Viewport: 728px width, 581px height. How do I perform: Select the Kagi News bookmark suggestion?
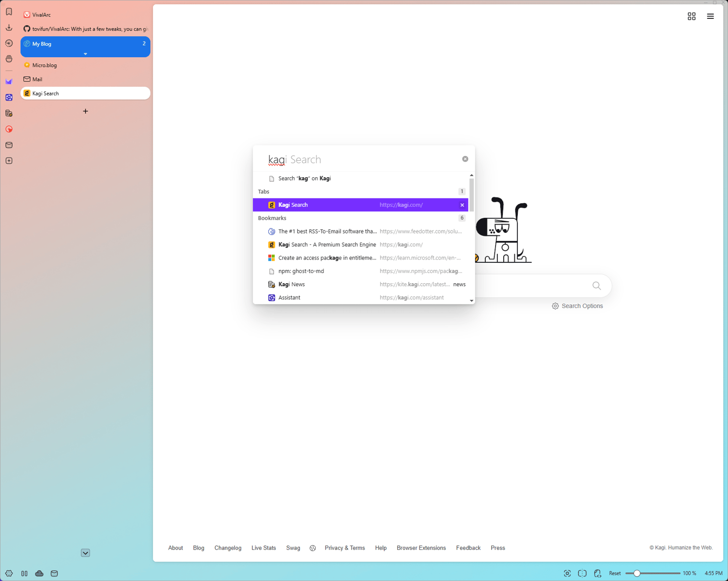click(x=291, y=284)
